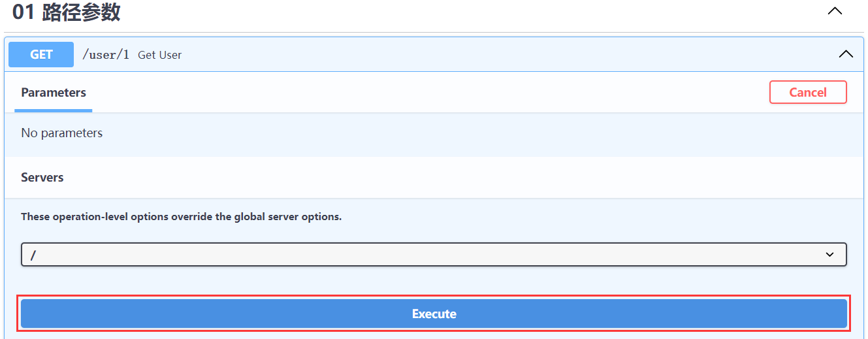Click the 01 路径参数 section title
The image size is (868, 339).
tap(81, 12)
